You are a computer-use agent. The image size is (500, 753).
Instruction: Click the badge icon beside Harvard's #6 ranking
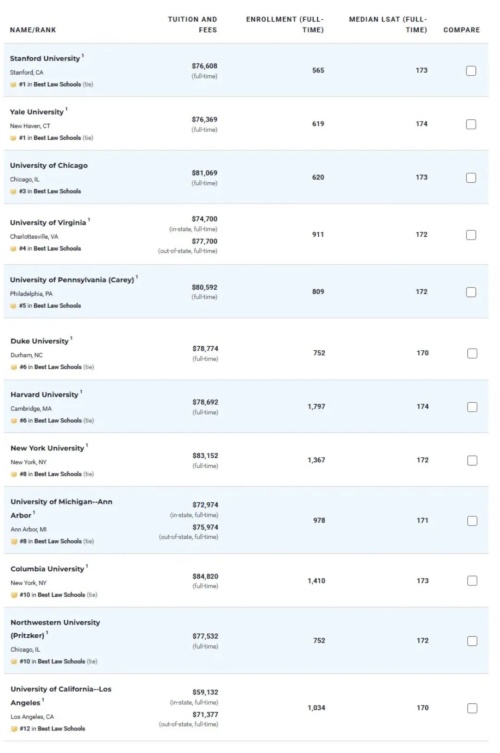tap(14, 421)
